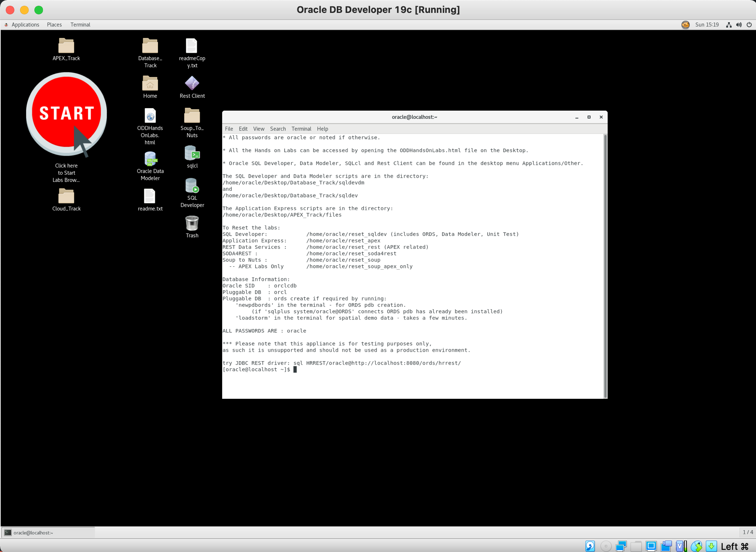
Task: Select oracle@localhost taskbar window button
Action: tap(48, 532)
